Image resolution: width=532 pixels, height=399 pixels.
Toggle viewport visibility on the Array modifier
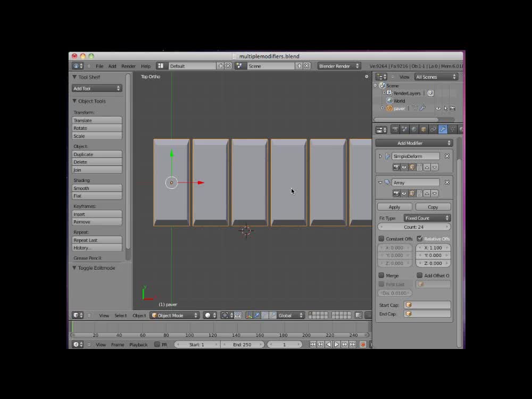pyautogui.click(x=404, y=193)
